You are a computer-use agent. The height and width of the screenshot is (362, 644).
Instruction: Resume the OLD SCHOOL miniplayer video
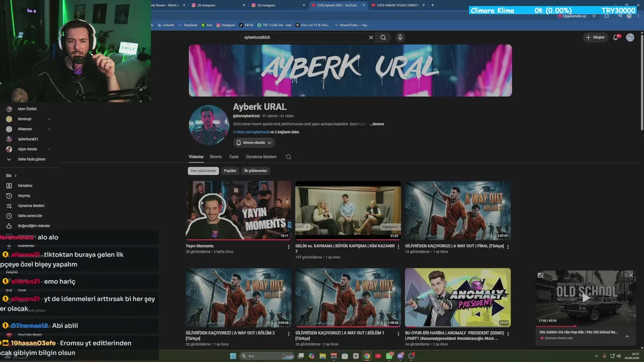[x=586, y=298]
